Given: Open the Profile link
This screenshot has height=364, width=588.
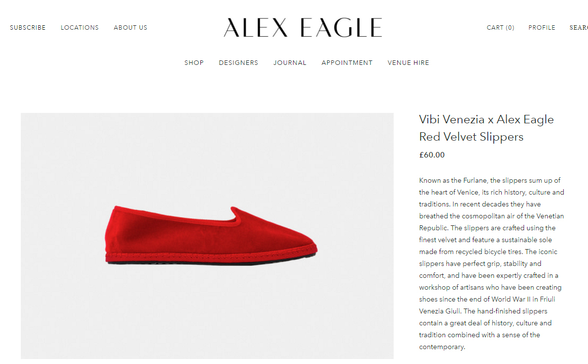Looking at the screenshot, I should point(542,28).
